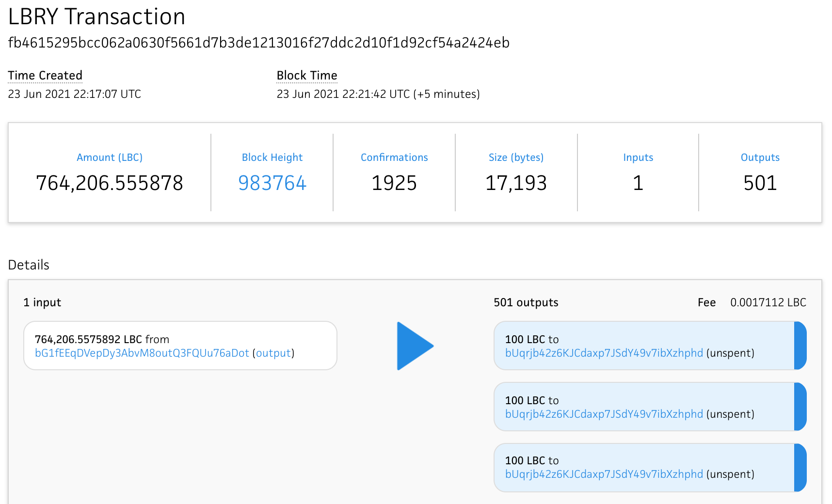Select the transaction hash fb4615295bcc... text

259,43
